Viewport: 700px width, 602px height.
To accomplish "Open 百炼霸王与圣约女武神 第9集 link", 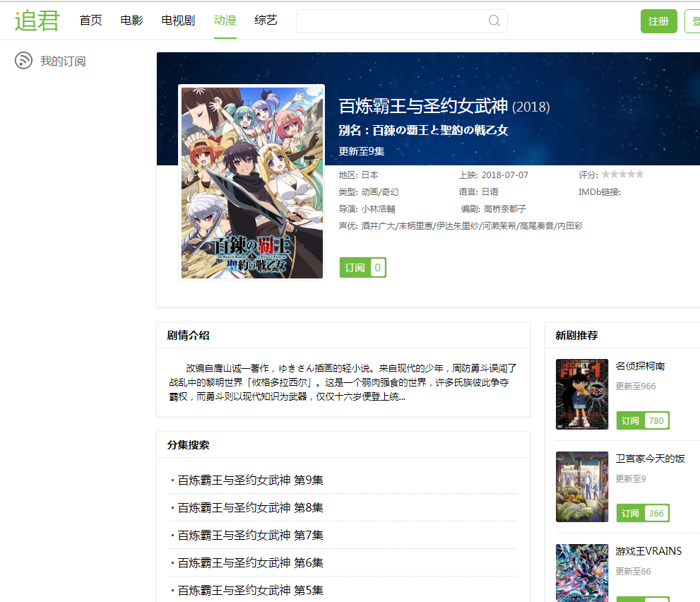I will [x=251, y=480].
